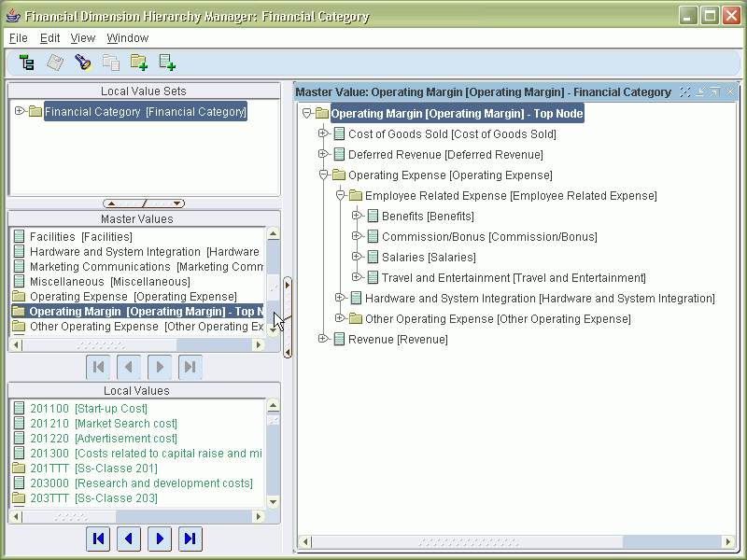Viewport: 747px width, 560px height.
Task: Click the add folder toolbar icon
Action: coord(139,63)
